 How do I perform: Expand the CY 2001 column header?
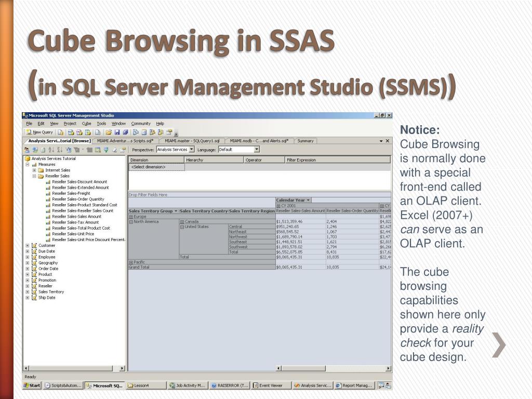[278, 206]
